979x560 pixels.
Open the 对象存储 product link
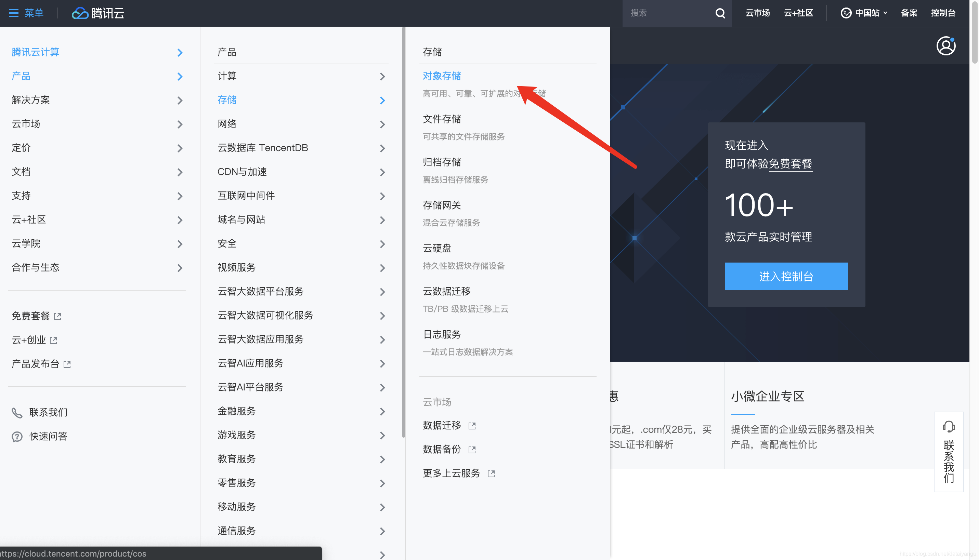coord(442,76)
